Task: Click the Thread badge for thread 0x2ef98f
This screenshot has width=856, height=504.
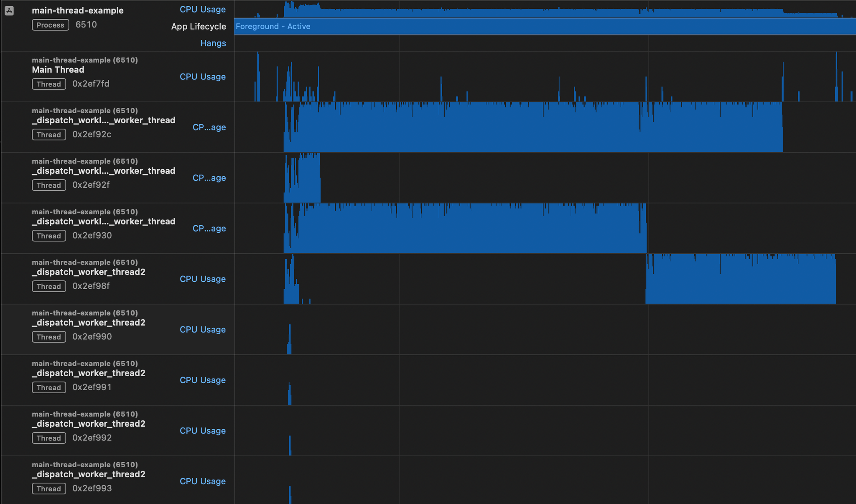Action: pos(49,286)
